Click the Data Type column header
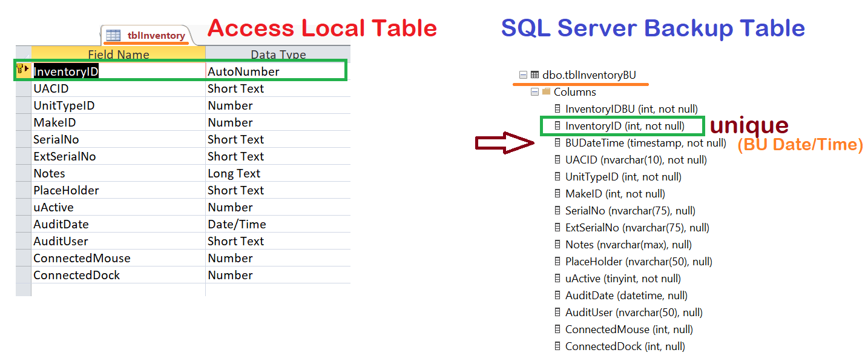This screenshot has width=868, height=364. 278,55
